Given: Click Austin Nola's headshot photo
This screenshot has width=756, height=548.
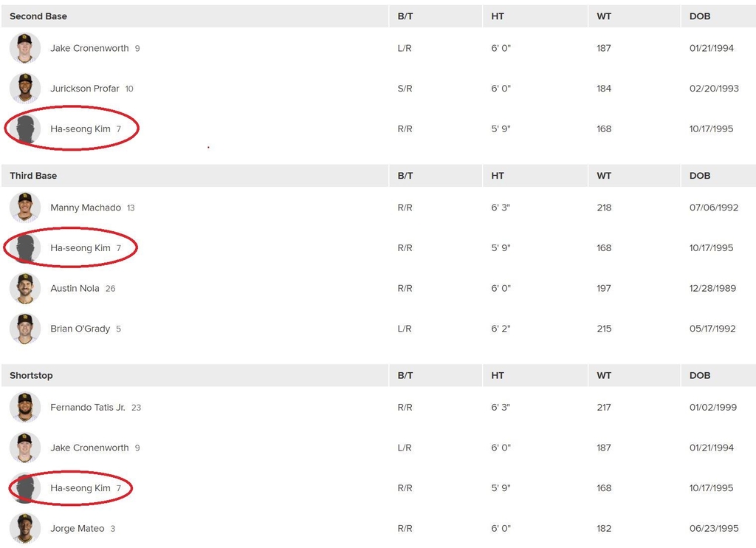Looking at the screenshot, I should pyautogui.click(x=25, y=288).
